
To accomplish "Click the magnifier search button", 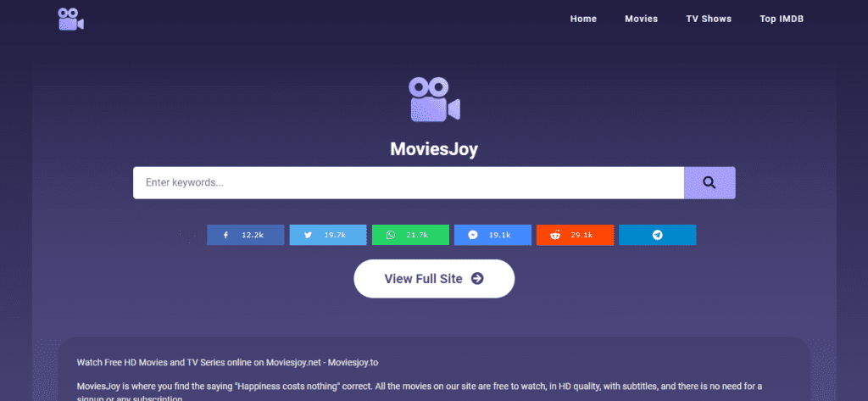I will pos(709,183).
